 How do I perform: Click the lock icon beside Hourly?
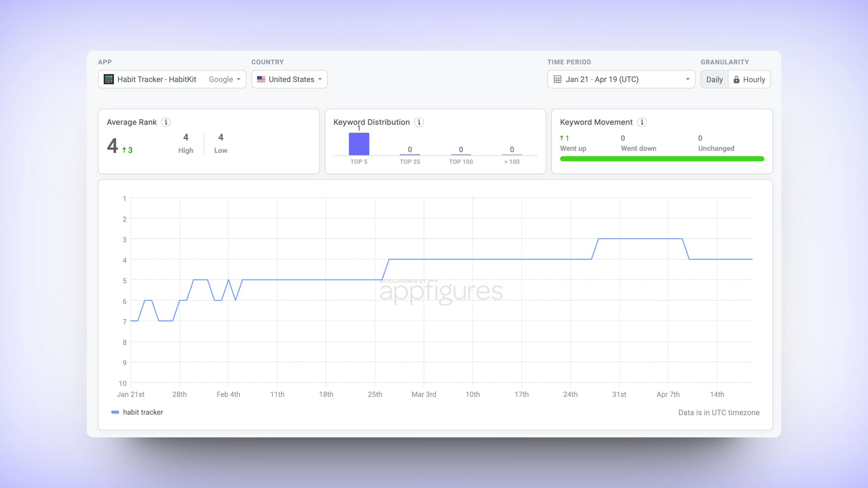click(x=736, y=80)
